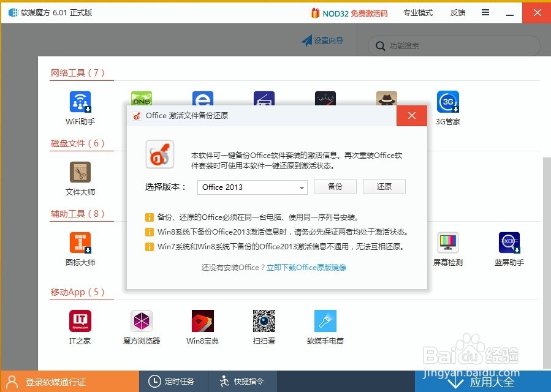This screenshot has height=392, width=551.
Task: Click text 还没有安装Office？
Action: [x=234, y=267]
